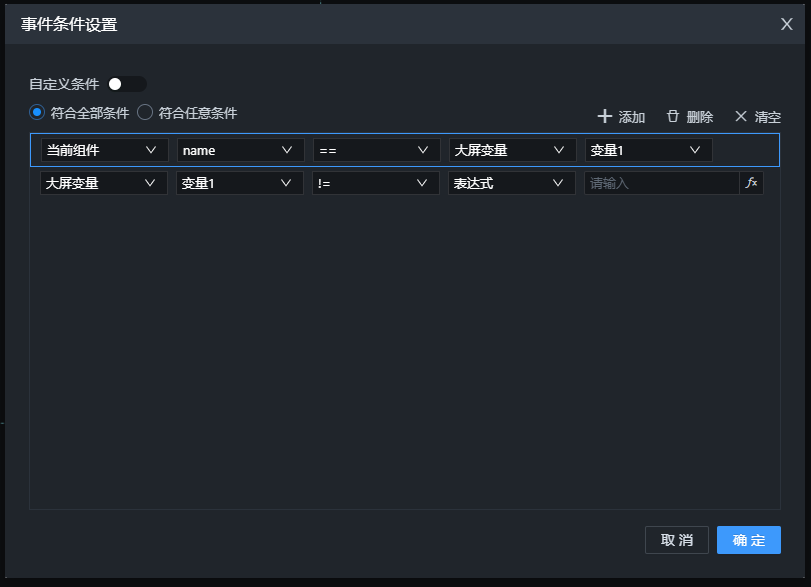Open second row's 大屏变量 source dropdown
The height and width of the screenshot is (587, 811).
point(103,183)
